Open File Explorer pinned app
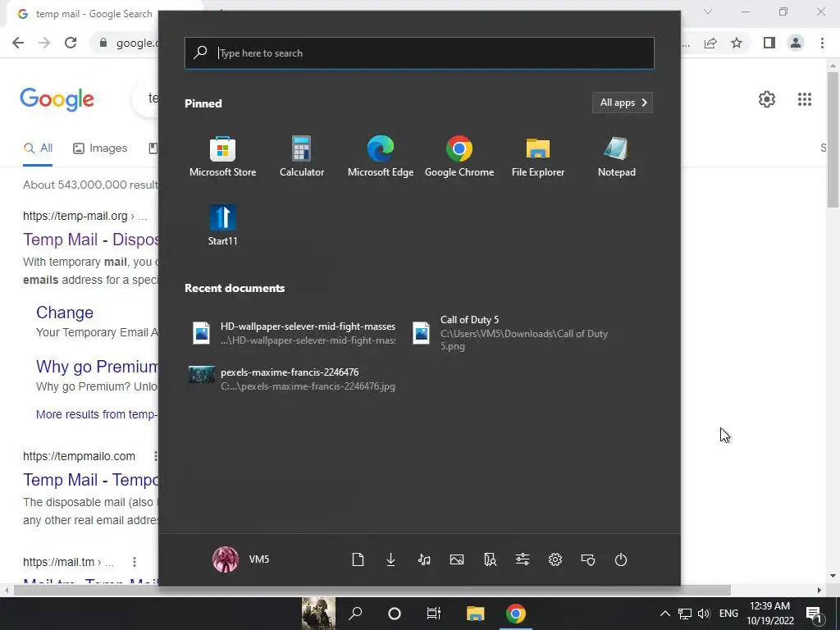This screenshot has height=630, width=840. coord(538,157)
